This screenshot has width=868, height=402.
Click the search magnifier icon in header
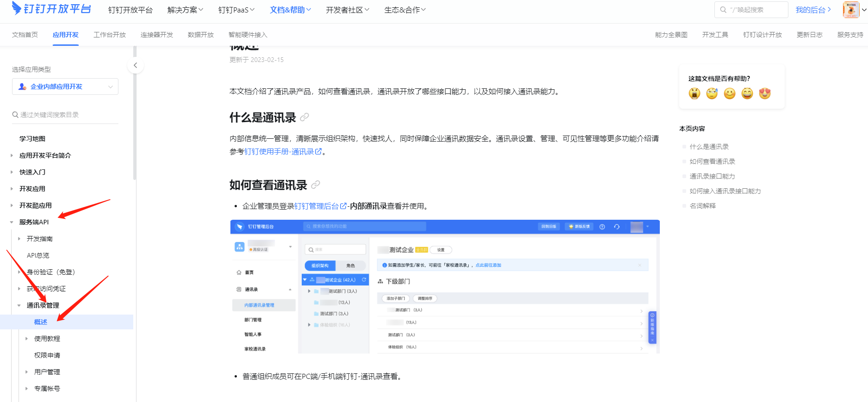tap(723, 10)
